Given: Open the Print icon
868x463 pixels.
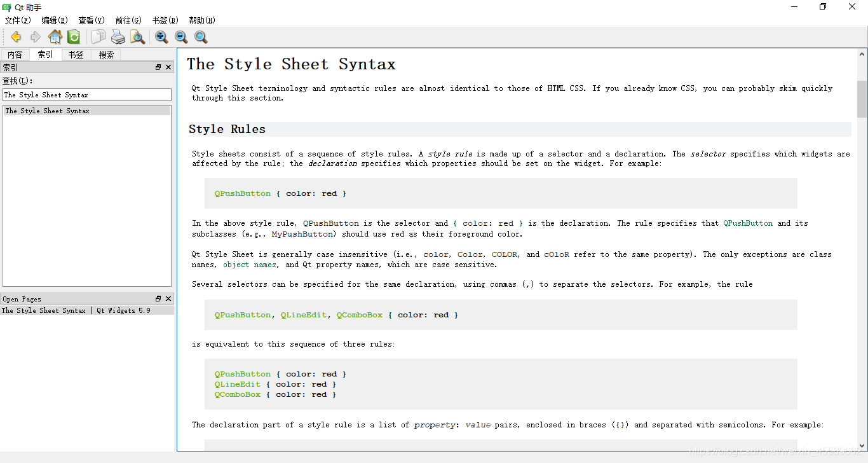Looking at the screenshot, I should pos(118,37).
